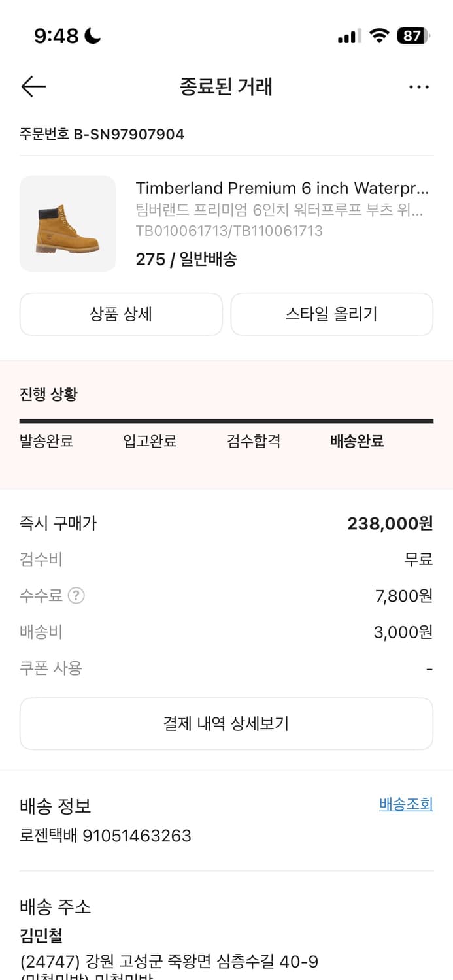This screenshot has height=980, width=453.
Task: Select the 배송완료 progress step
Action: click(356, 441)
